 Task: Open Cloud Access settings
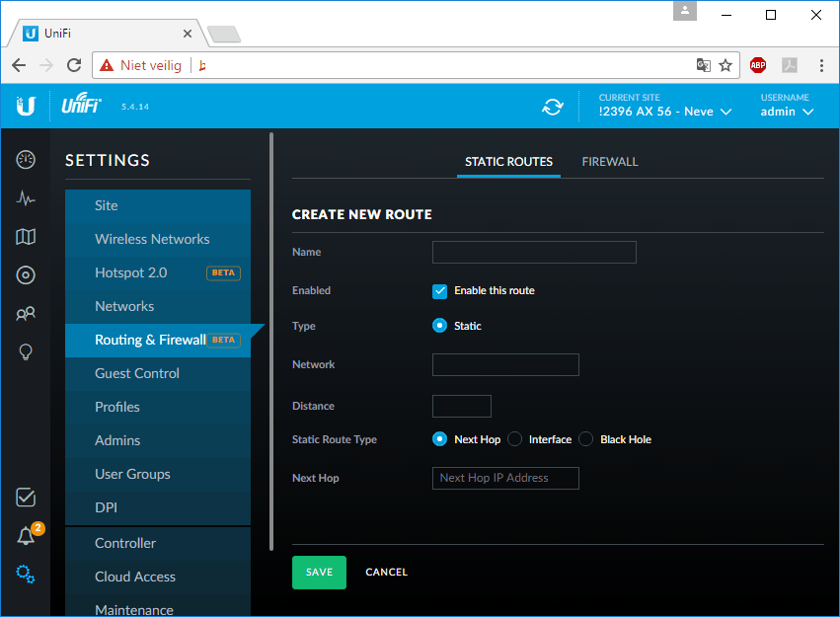click(158, 577)
